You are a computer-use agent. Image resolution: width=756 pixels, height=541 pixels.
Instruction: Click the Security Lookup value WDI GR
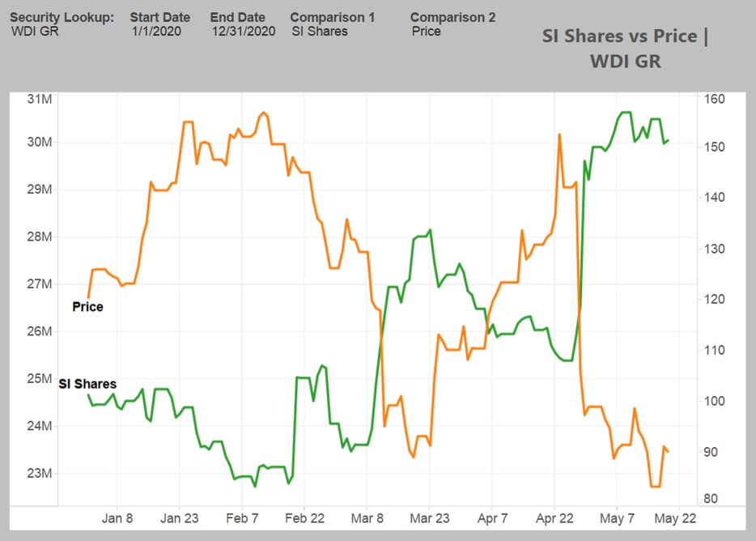click(x=35, y=32)
